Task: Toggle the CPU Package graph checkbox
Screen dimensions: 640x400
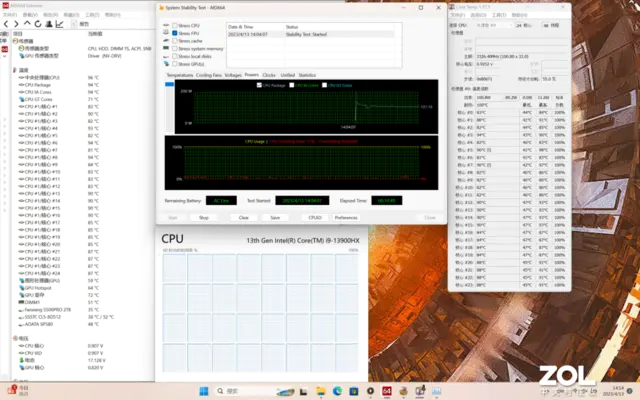Action: point(259,85)
